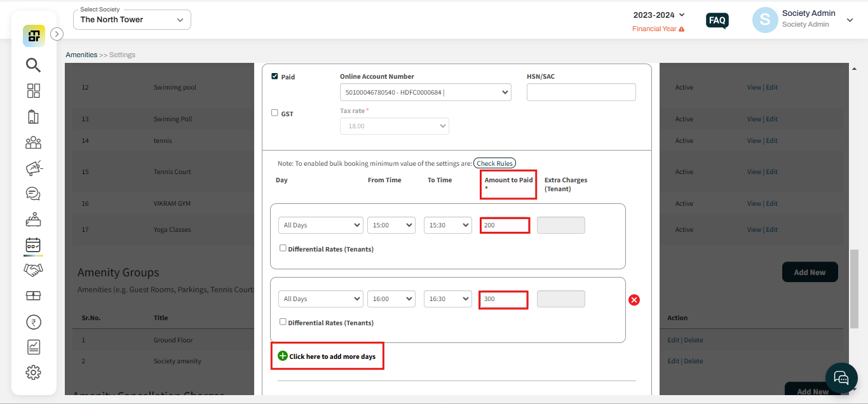Open the megaphone announcements icon
This screenshot has width=868, height=404.
(34, 168)
